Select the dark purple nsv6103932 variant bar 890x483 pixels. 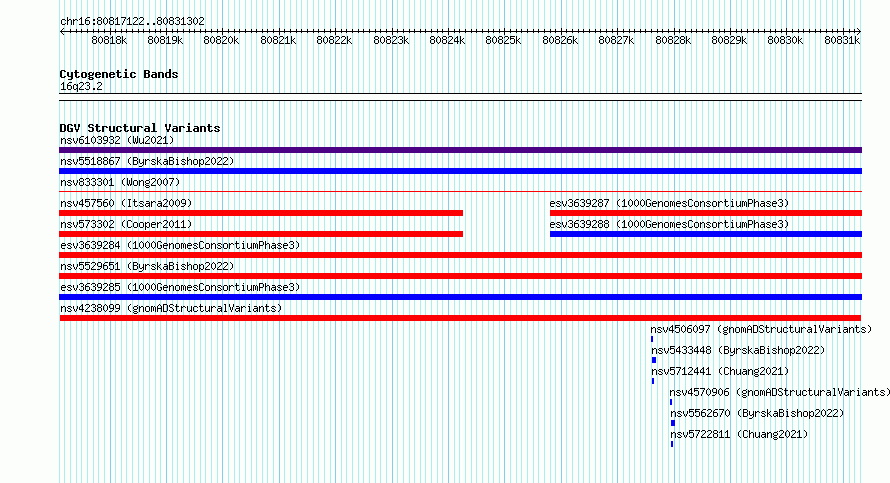460,150
